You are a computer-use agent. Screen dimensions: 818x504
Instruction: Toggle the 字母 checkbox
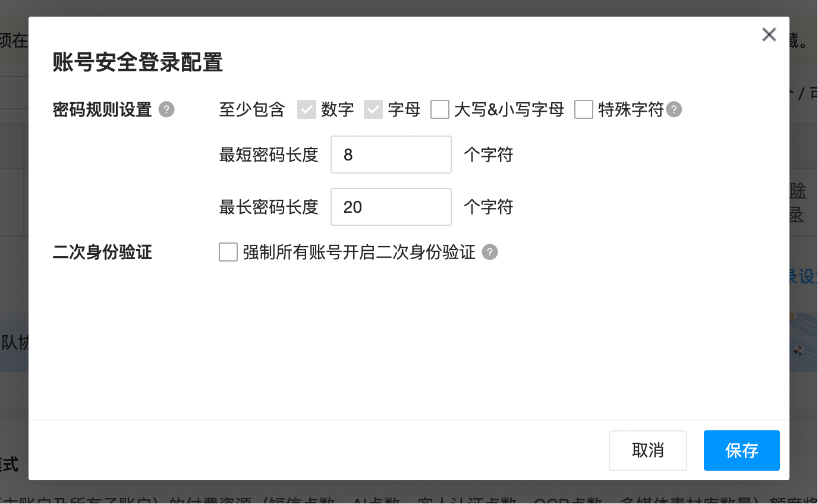point(373,109)
